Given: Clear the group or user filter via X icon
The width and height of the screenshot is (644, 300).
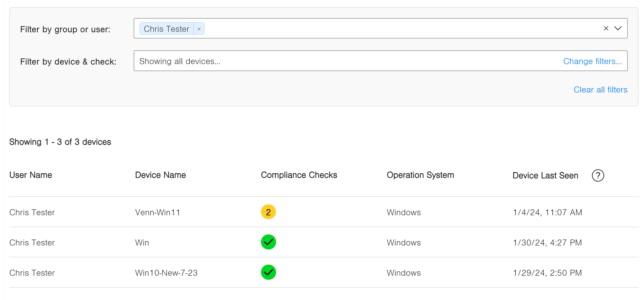Looking at the screenshot, I should (606, 28).
